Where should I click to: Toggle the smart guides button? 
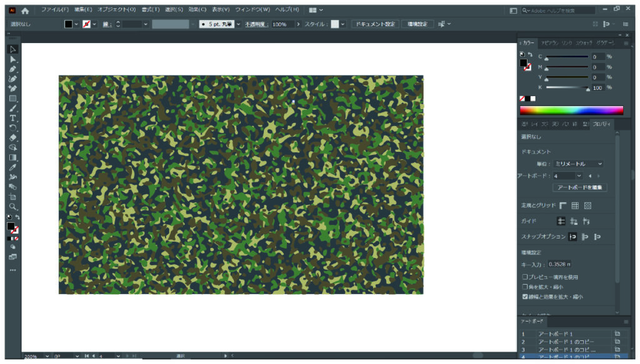[586, 222]
